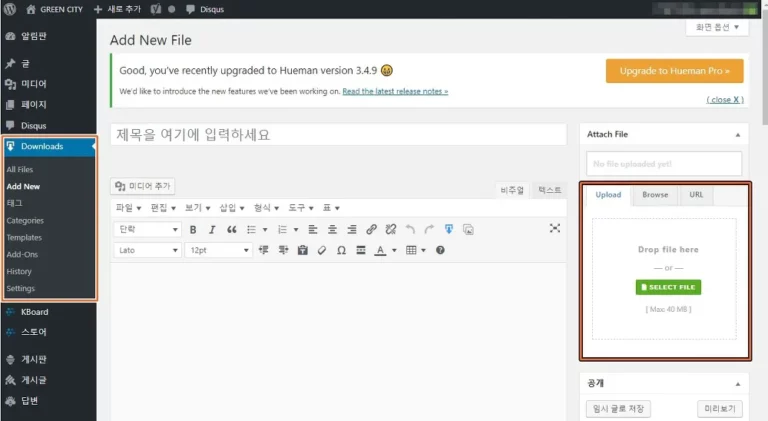
Task: Click the 미디어 추가 add media button
Action: (143, 186)
